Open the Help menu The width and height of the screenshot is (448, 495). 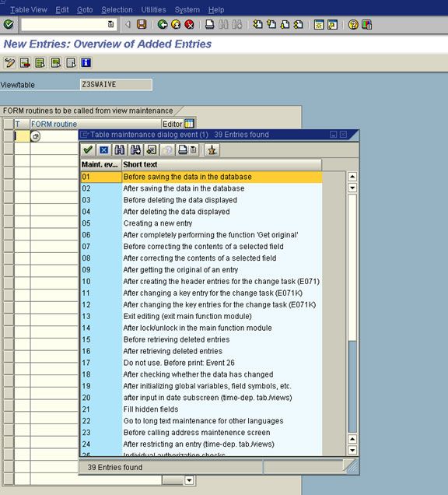[x=216, y=10]
